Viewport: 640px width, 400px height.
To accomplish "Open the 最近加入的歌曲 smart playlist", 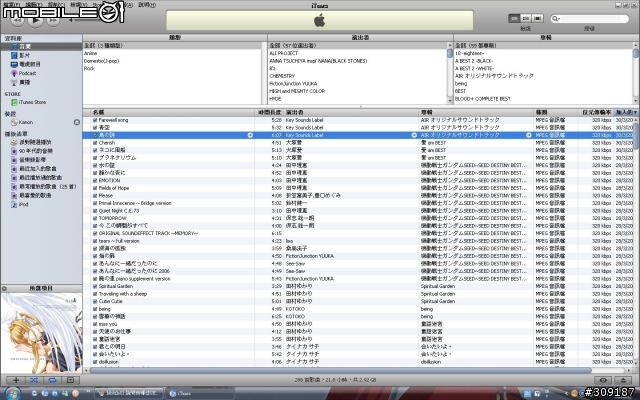I will (x=38, y=169).
